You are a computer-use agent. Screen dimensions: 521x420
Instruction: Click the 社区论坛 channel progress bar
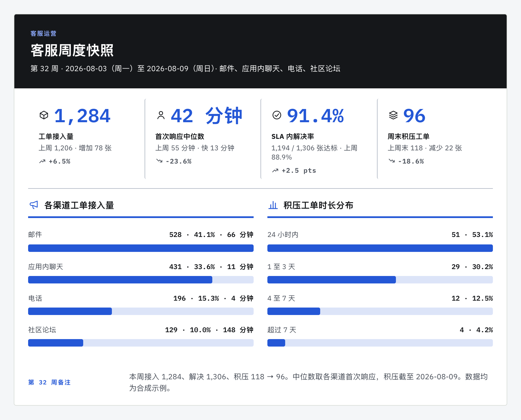pos(141,343)
